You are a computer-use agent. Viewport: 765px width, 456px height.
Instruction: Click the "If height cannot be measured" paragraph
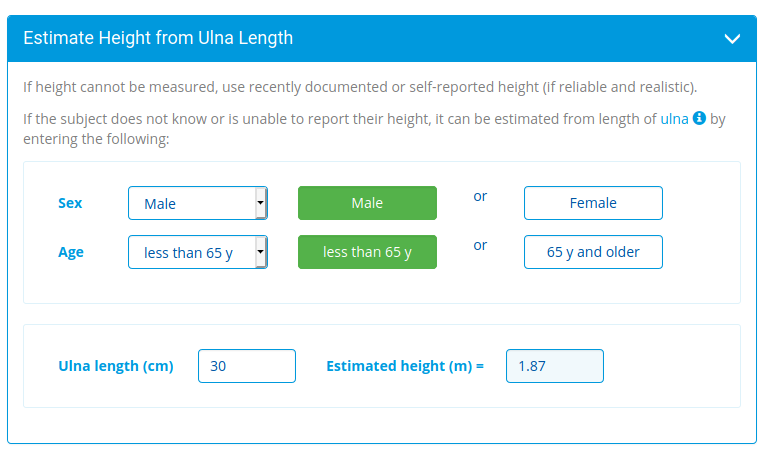tap(360, 87)
